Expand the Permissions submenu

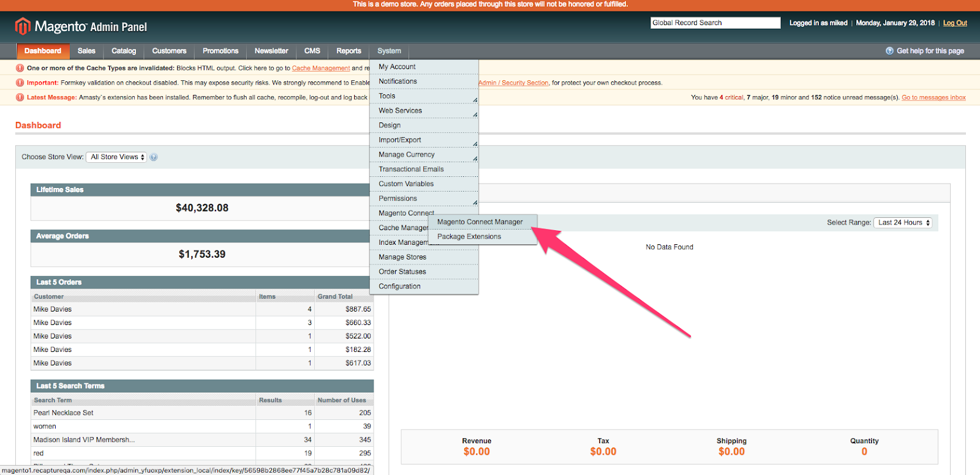(x=424, y=199)
